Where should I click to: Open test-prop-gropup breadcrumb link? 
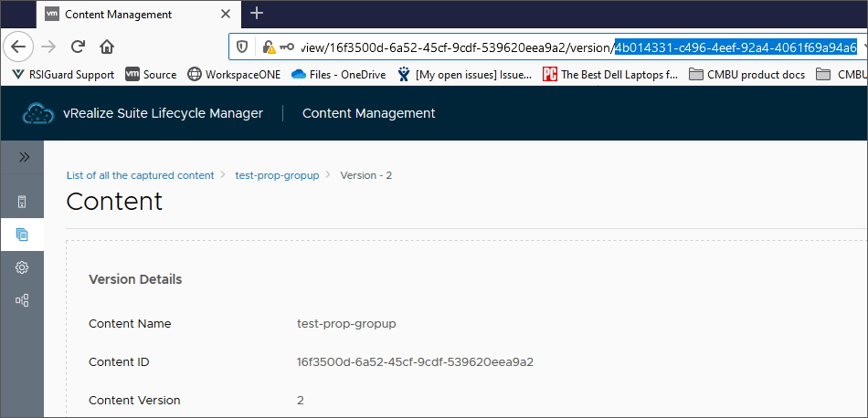click(x=278, y=175)
